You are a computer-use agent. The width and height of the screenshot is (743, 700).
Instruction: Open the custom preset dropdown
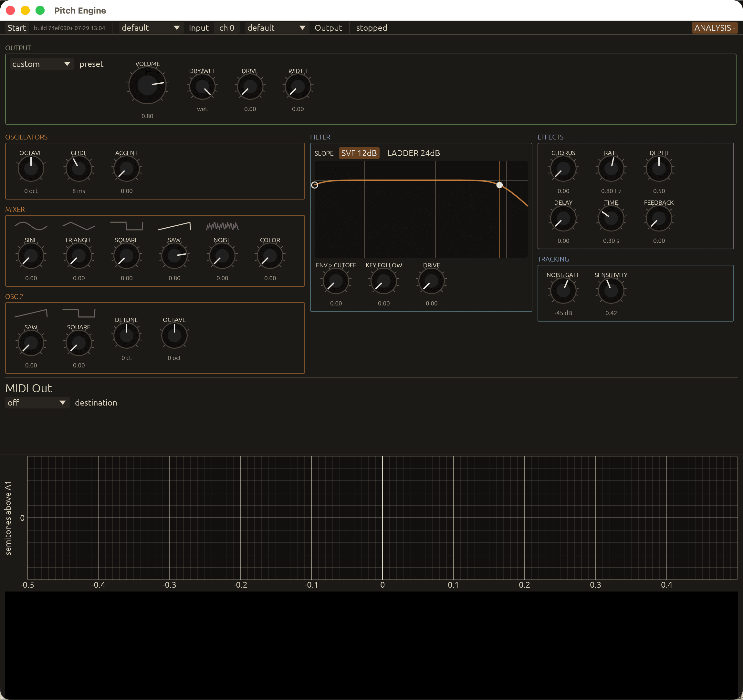(x=41, y=64)
